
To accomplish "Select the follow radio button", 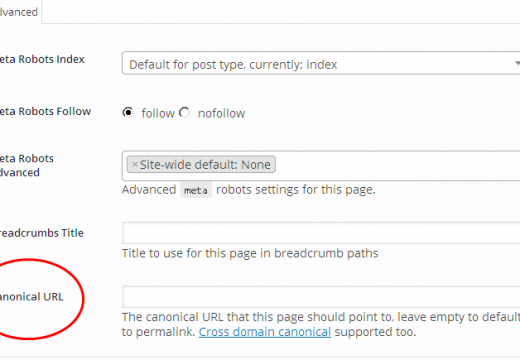I will click(128, 112).
